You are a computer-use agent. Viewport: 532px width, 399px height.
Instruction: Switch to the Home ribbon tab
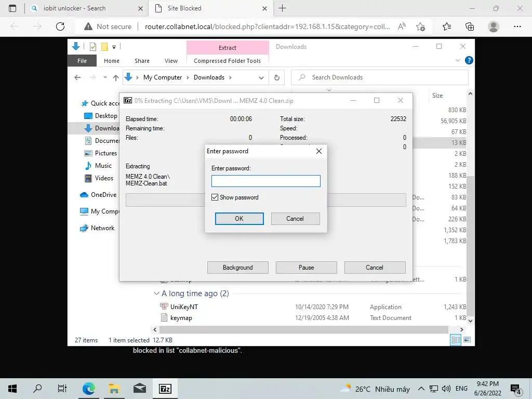click(x=112, y=61)
